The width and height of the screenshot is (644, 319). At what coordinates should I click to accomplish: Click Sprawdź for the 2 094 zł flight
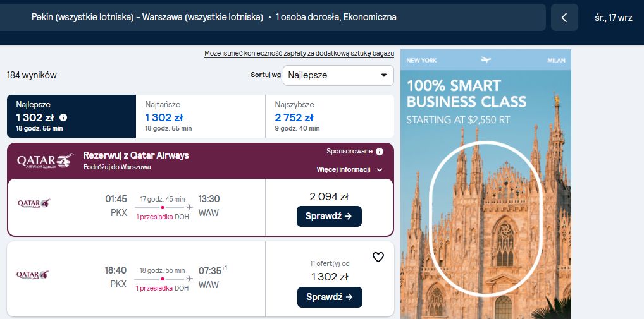click(x=329, y=216)
